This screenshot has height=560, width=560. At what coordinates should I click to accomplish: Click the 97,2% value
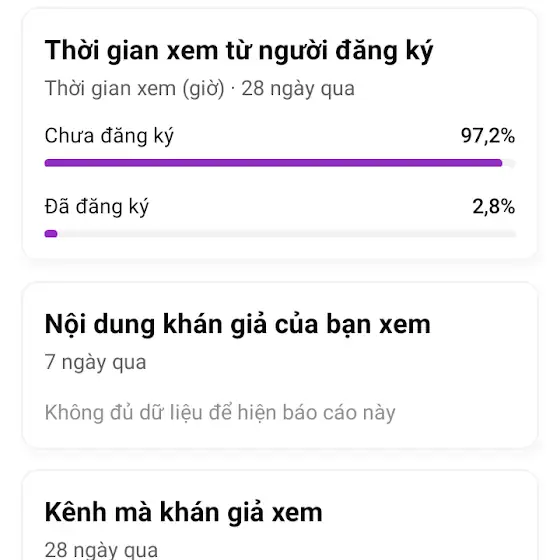pyautogui.click(x=488, y=136)
